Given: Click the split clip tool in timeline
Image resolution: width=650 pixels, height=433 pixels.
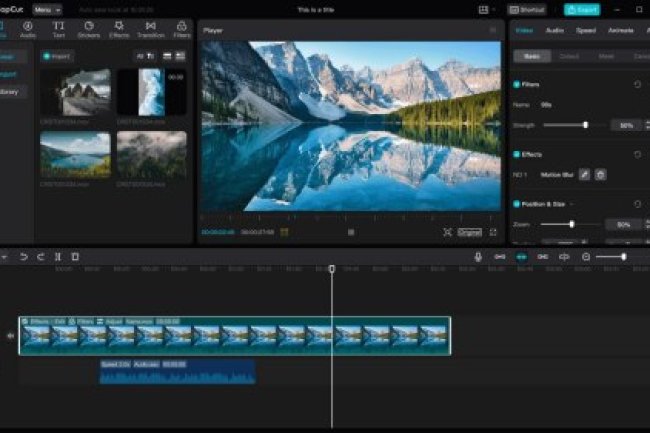Looking at the screenshot, I should coord(58,257).
